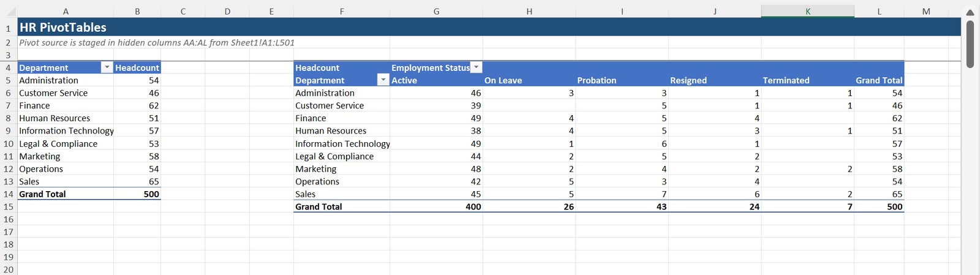
Task: Select Probation total 43
Action: (x=622, y=207)
